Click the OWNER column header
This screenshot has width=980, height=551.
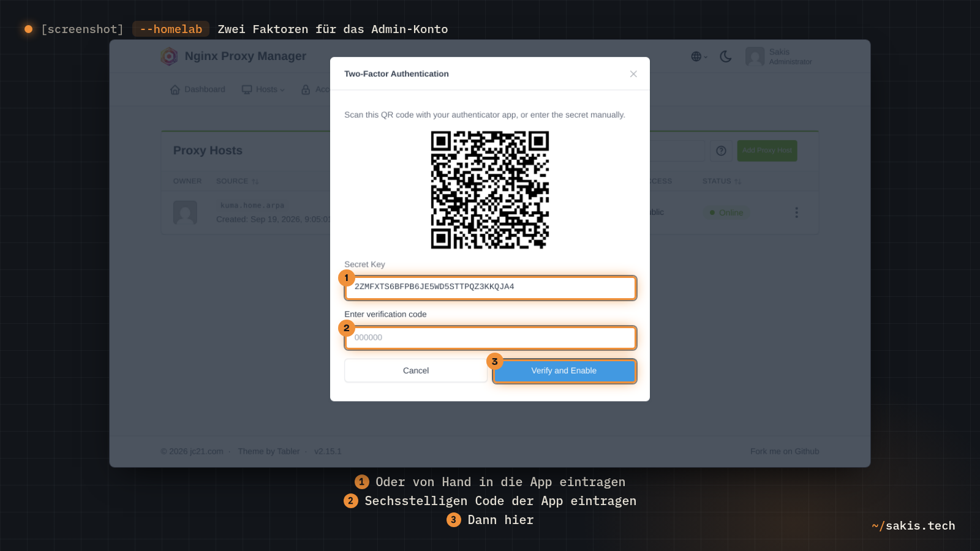coord(187,181)
